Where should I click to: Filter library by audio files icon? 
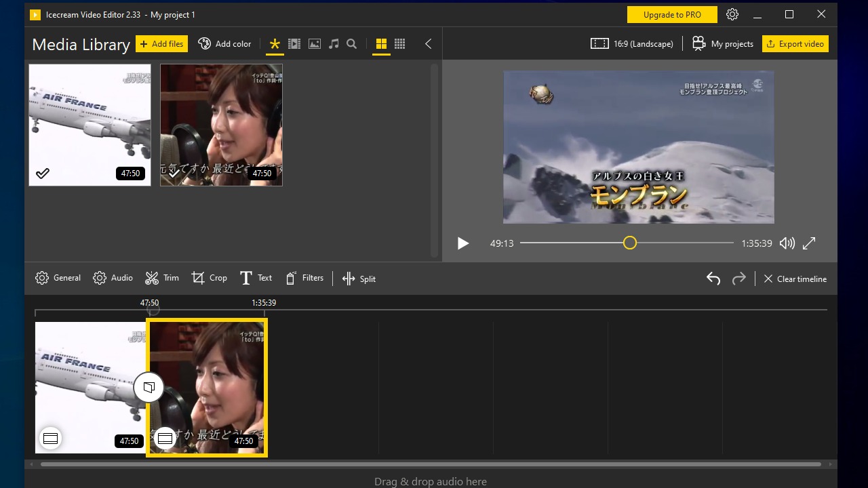[x=334, y=44]
